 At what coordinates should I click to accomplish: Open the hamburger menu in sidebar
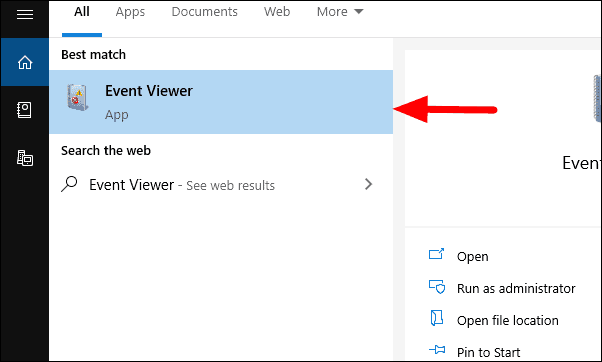click(x=25, y=14)
